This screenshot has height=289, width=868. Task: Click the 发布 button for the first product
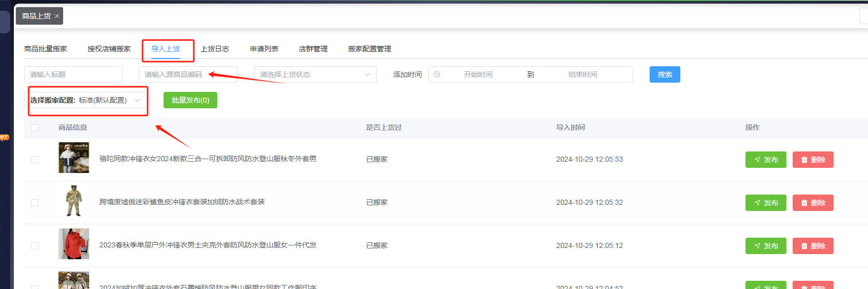click(765, 160)
